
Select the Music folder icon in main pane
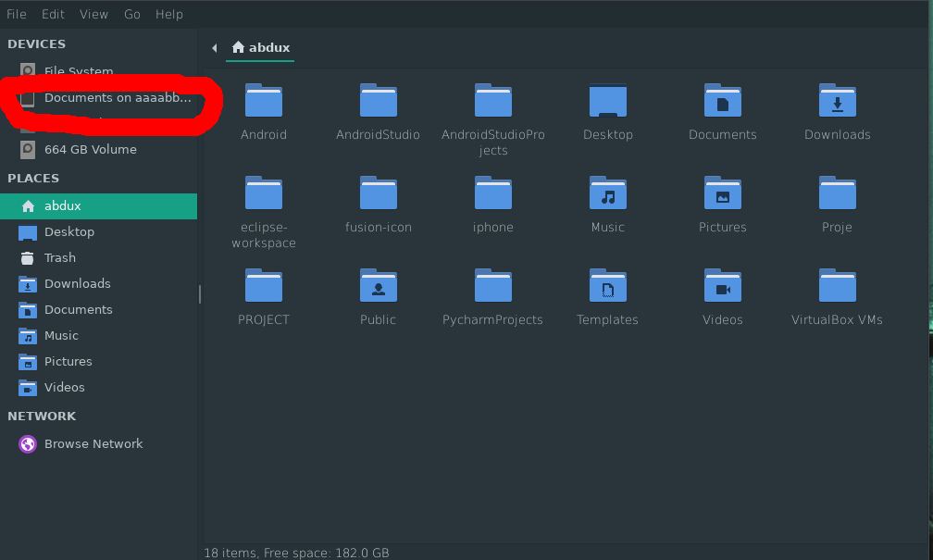tap(607, 193)
